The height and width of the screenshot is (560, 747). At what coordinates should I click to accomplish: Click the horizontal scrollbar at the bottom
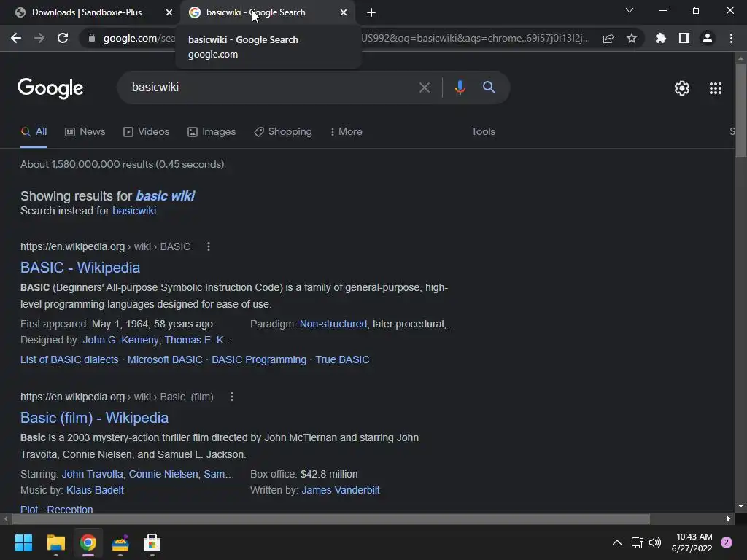pos(331,518)
